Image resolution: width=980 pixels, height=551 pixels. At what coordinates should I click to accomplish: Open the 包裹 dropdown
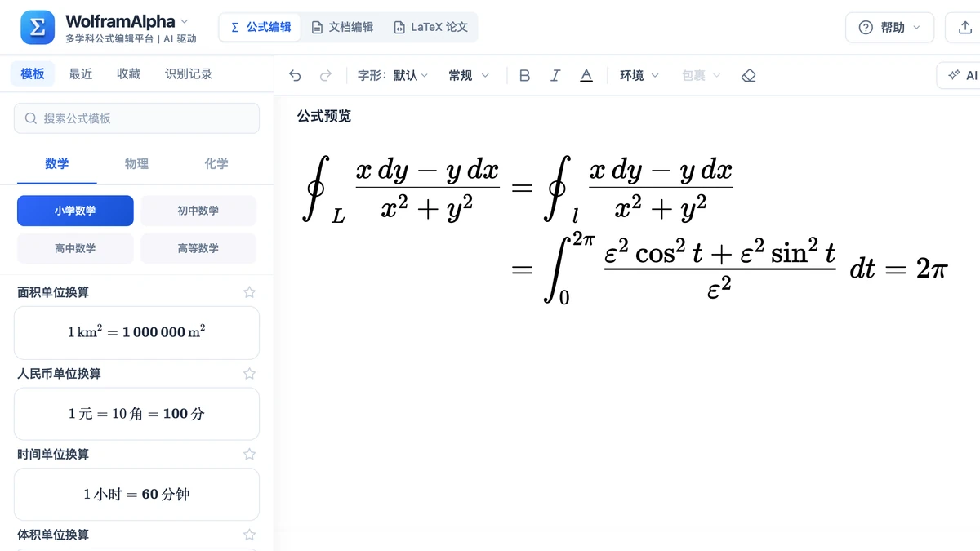coord(702,75)
